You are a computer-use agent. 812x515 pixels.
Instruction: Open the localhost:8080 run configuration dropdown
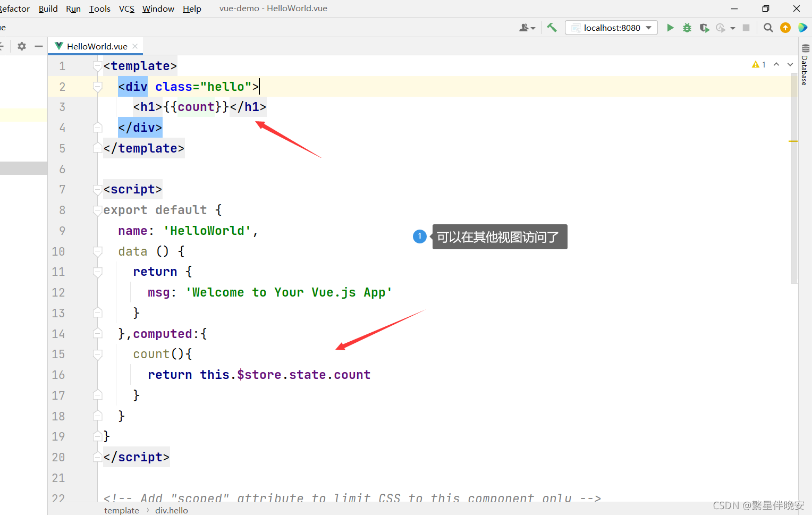tap(611, 28)
